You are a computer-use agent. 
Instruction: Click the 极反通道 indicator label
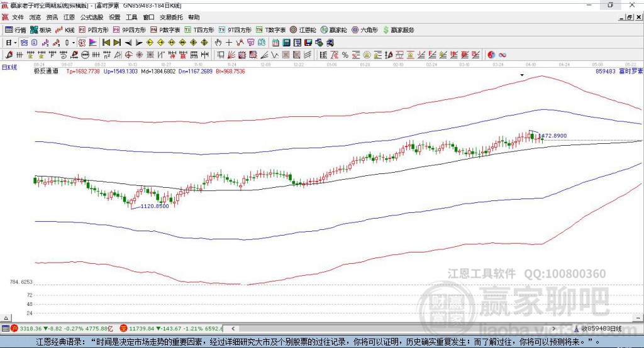click(46, 72)
